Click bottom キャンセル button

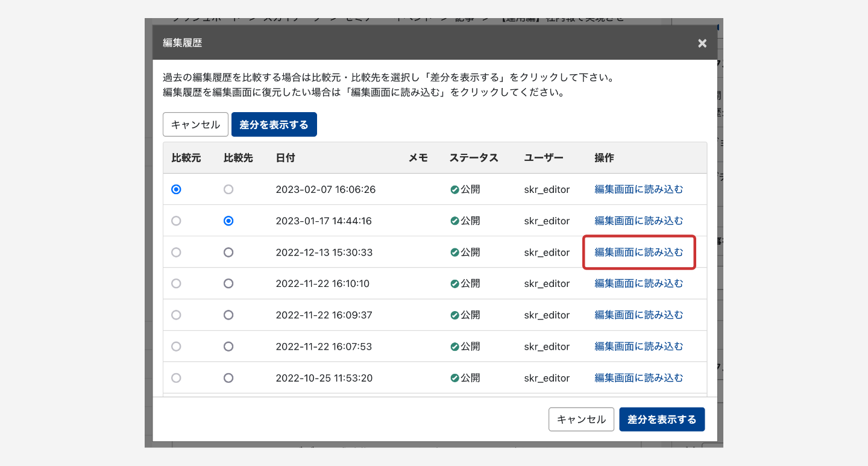[x=581, y=420]
